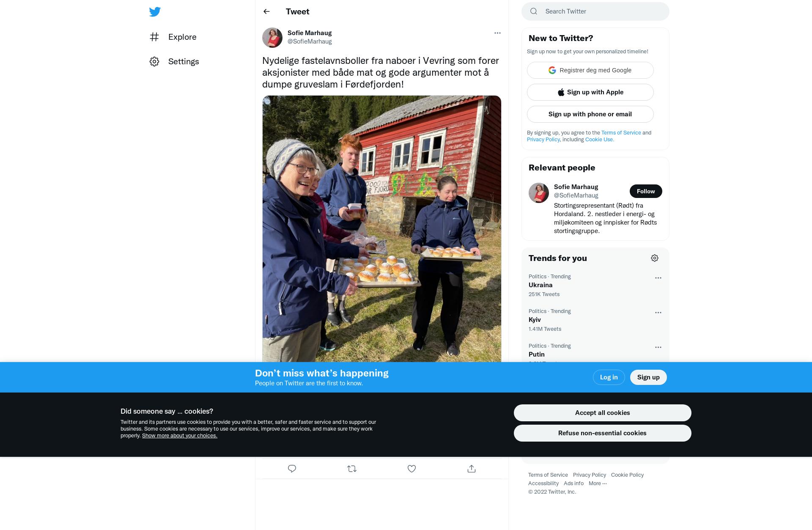
Task: Expand options for the Kyiv trend
Action: (x=658, y=313)
